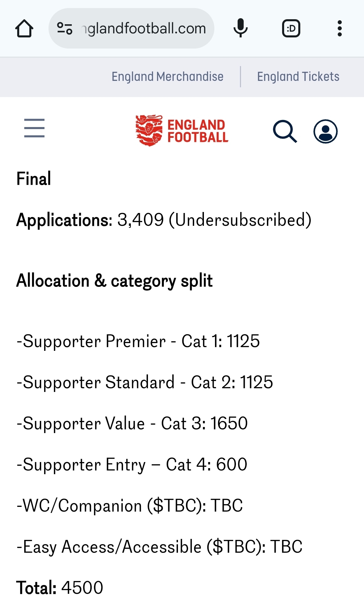
Task: Tap the browser home icon
Action: click(24, 29)
